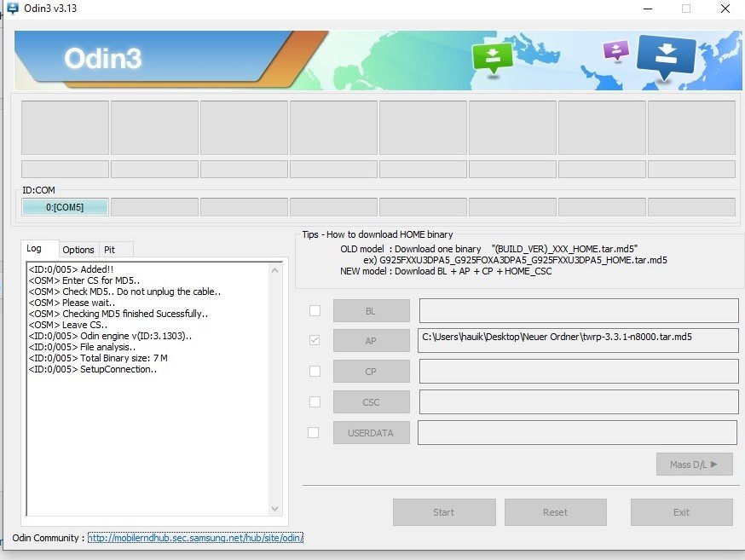
Task: Click the AP path field with twrp file
Action: 578,340
